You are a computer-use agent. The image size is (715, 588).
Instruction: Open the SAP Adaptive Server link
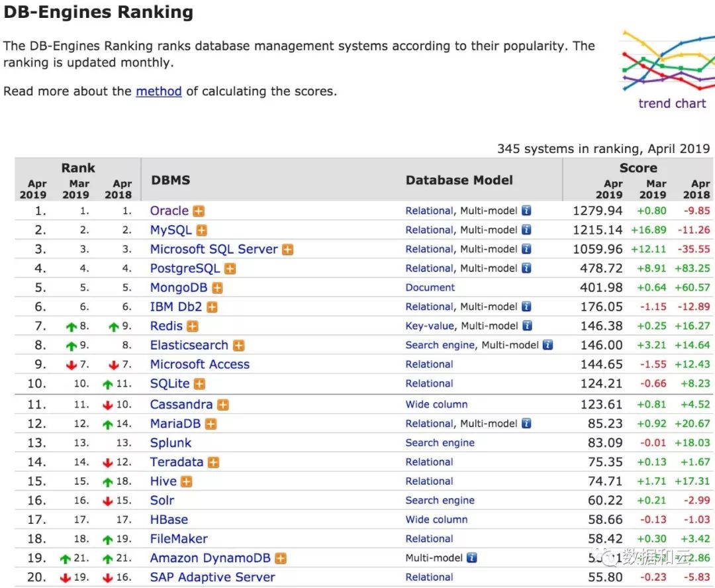(212, 577)
